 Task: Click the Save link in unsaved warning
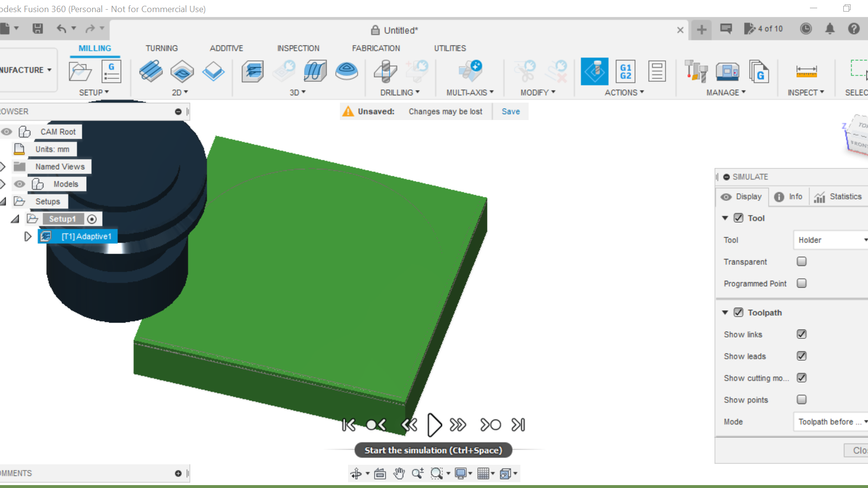point(511,111)
